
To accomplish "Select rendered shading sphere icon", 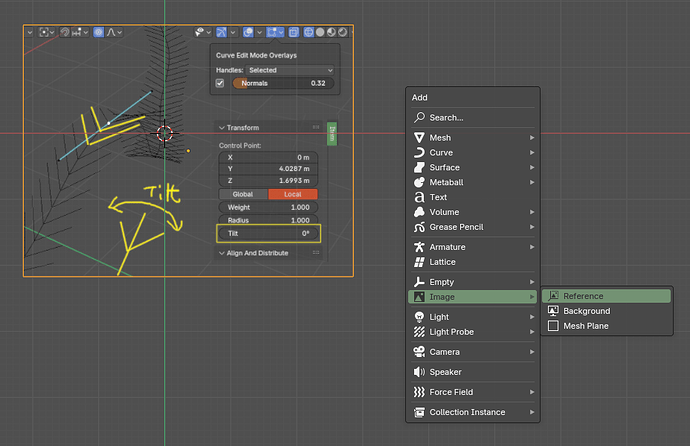I will pyautogui.click(x=342, y=32).
